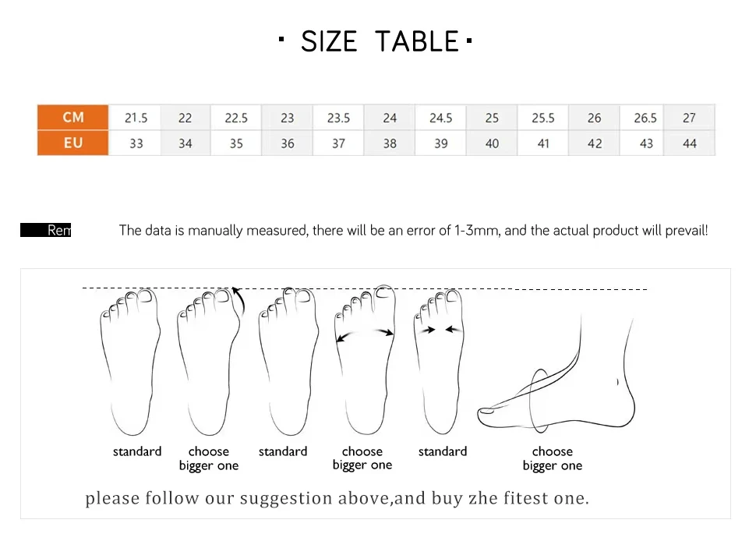Click the EU size 38 cell
Image resolution: width=756 pixels, height=548 pixels.
tap(390, 143)
